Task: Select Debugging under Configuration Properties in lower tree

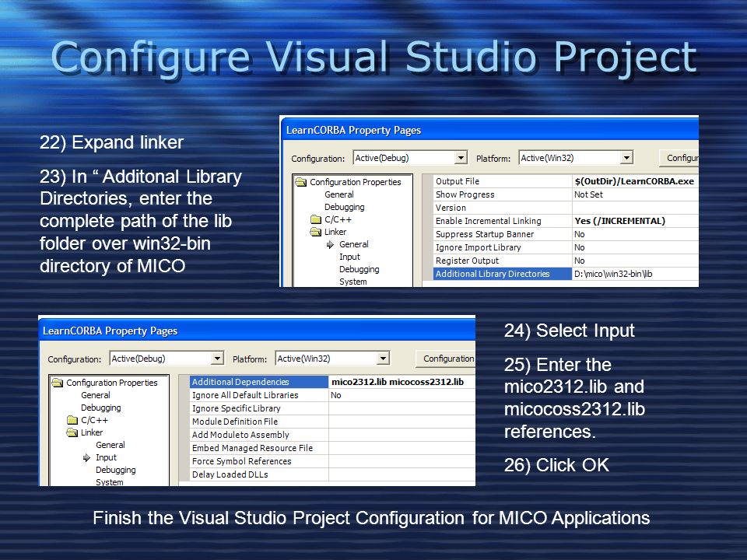Action: point(101,408)
